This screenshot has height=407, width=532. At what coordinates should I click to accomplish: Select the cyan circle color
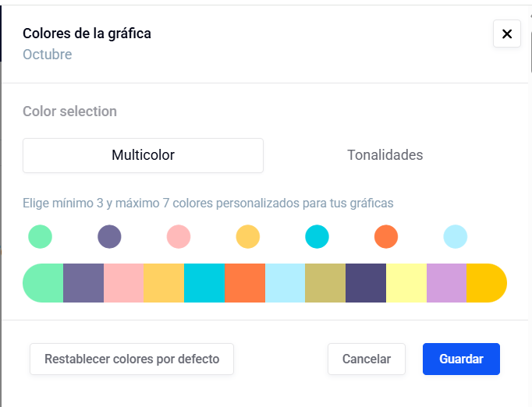(x=317, y=236)
